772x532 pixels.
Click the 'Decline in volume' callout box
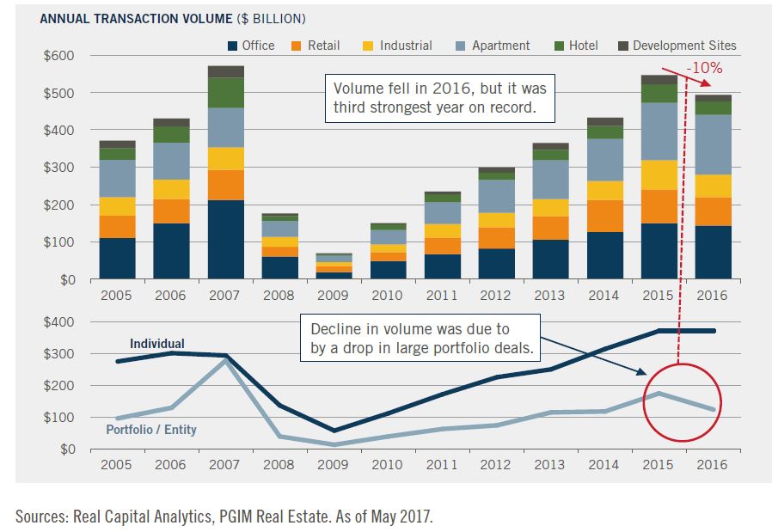[420, 338]
